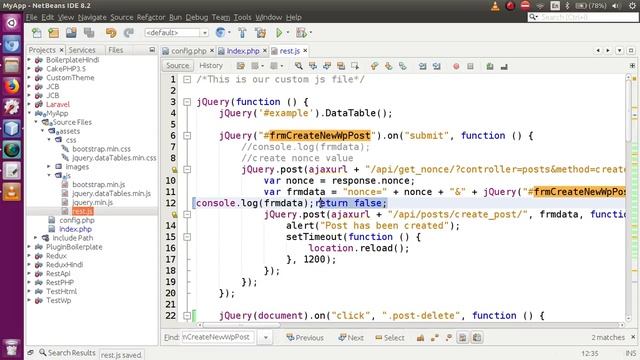The image size is (640, 360).
Task: Open the Run Project dropdown arrow
Action: 288,33
